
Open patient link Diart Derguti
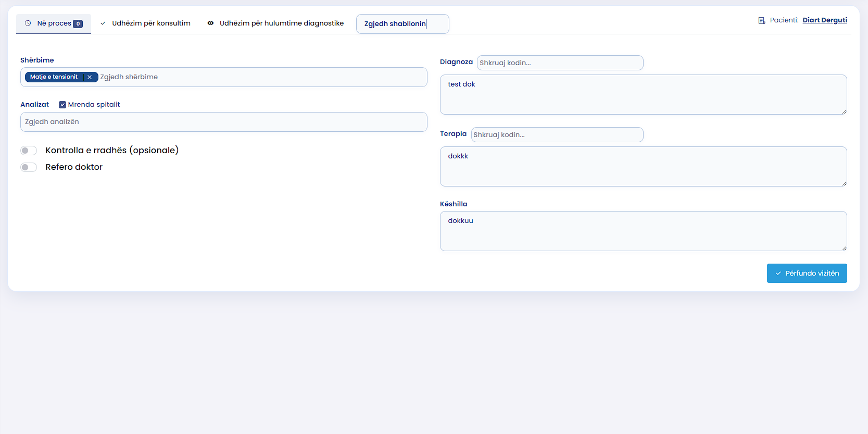(x=824, y=20)
